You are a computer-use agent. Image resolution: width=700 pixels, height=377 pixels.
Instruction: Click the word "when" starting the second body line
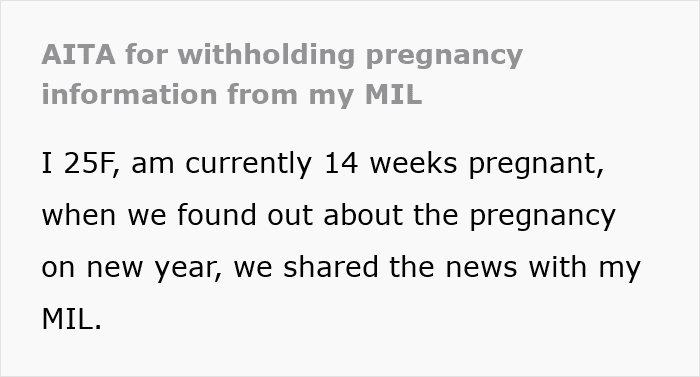79,215
